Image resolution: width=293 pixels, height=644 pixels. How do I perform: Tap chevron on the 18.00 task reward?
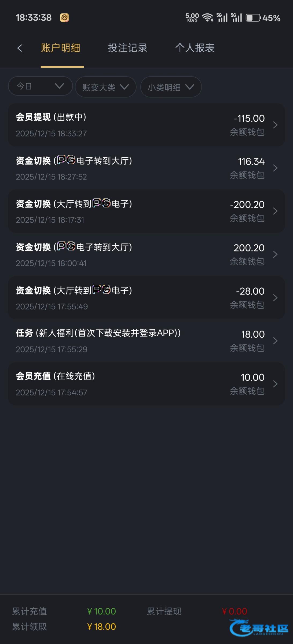[275, 341]
